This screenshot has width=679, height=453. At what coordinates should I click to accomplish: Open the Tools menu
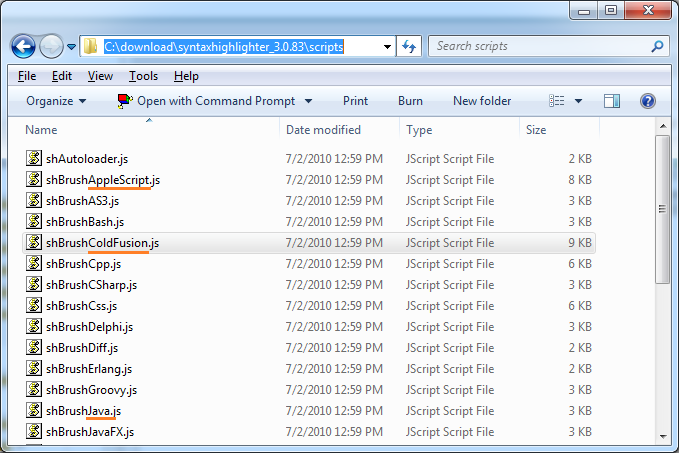point(143,76)
